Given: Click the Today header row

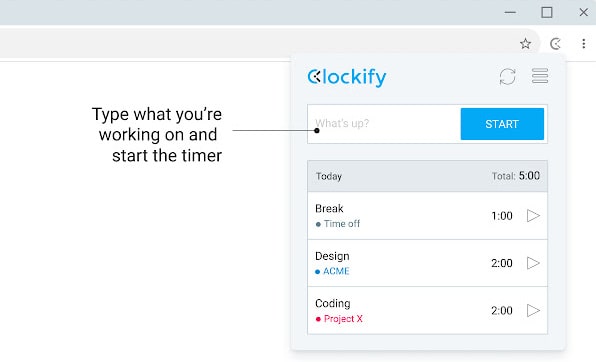Looking at the screenshot, I should [x=427, y=176].
